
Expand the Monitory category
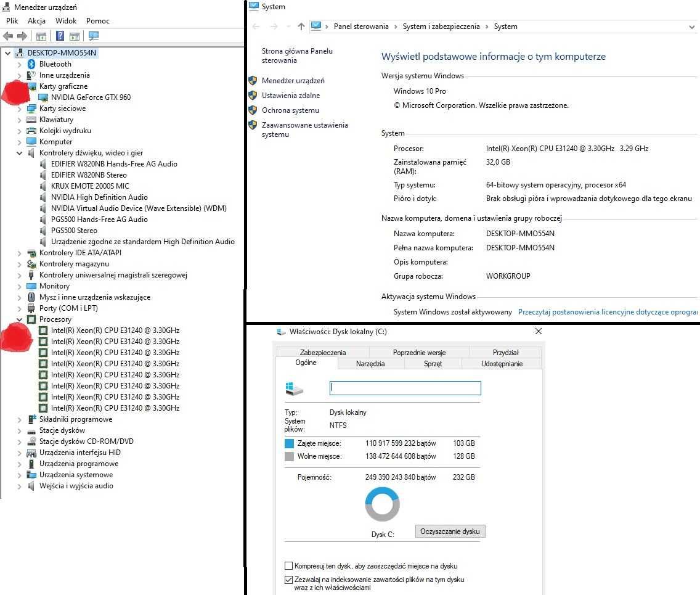coord(19,286)
